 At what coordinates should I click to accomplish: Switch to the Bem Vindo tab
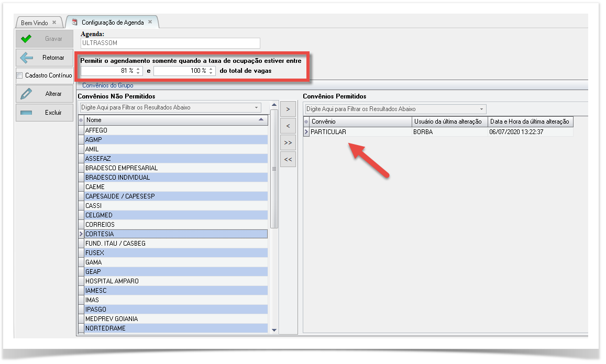(x=34, y=23)
